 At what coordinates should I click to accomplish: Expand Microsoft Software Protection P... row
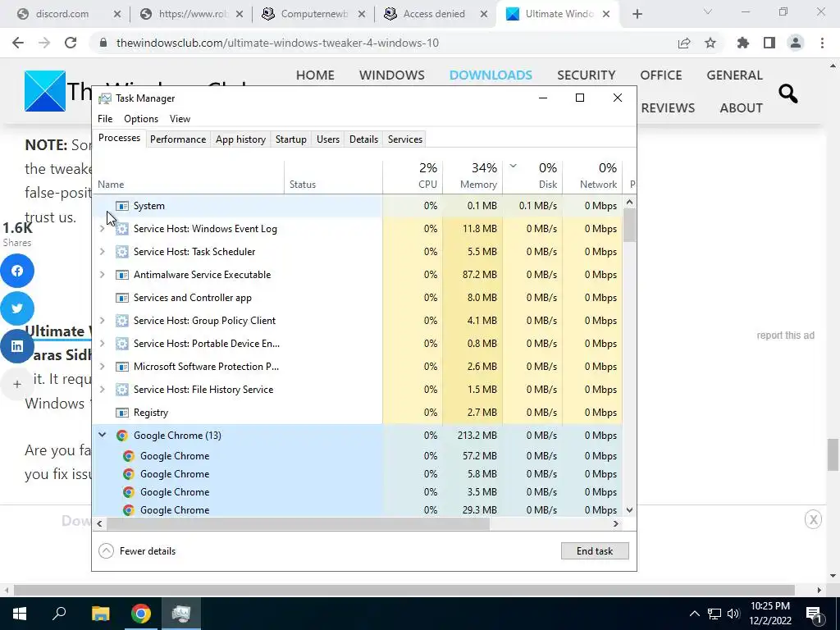pos(103,367)
